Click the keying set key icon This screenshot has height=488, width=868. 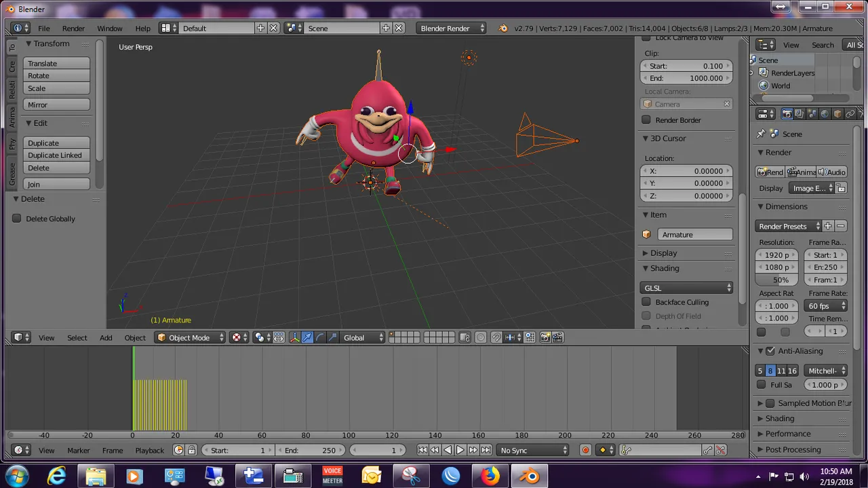click(627, 450)
